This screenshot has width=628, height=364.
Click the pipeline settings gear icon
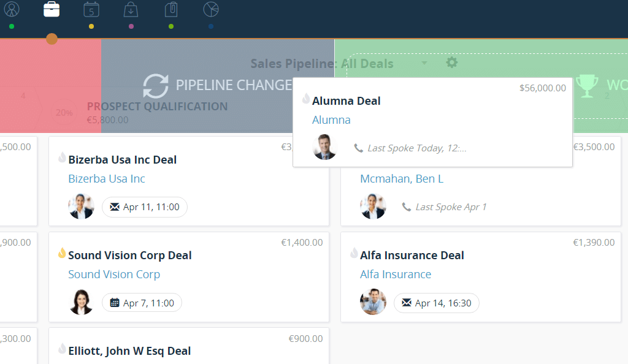(452, 63)
